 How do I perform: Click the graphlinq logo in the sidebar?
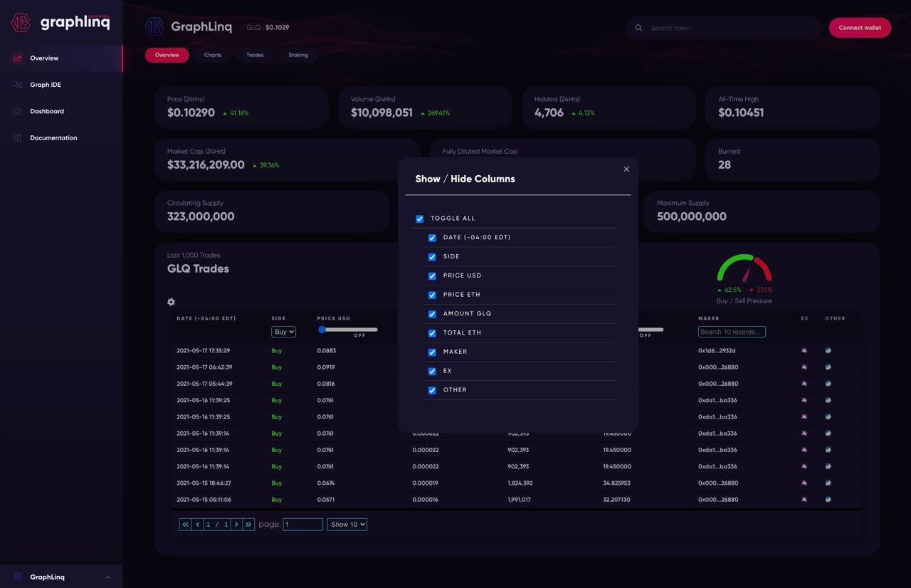pyautogui.click(x=61, y=22)
